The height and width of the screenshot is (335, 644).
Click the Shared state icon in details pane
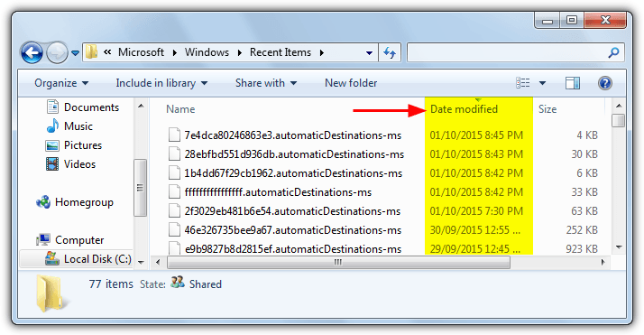178,282
